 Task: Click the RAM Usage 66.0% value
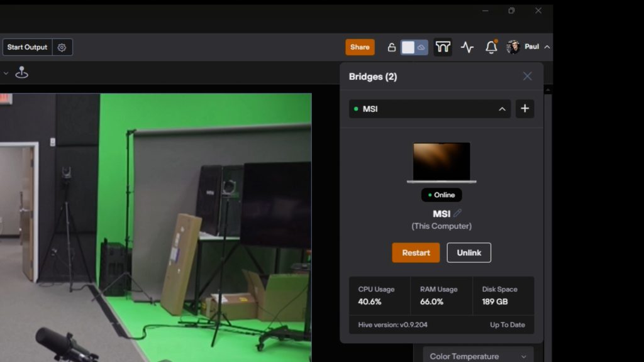pyautogui.click(x=431, y=302)
